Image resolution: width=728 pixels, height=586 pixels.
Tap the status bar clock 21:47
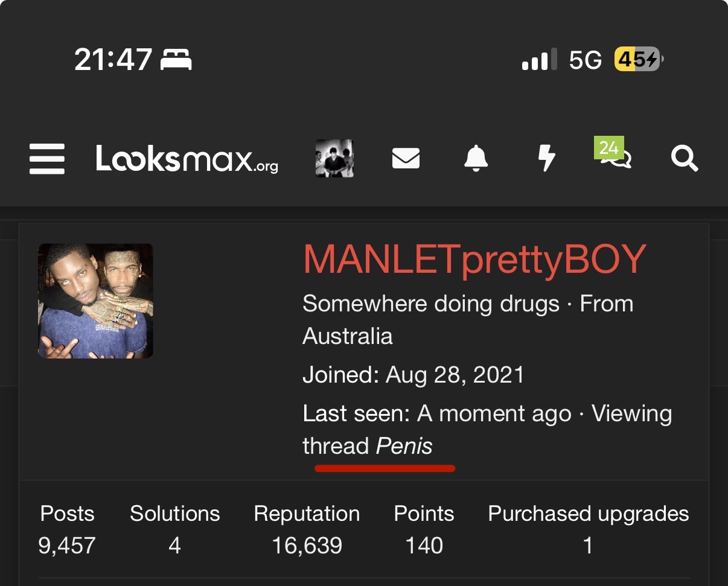pyautogui.click(x=113, y=60)
